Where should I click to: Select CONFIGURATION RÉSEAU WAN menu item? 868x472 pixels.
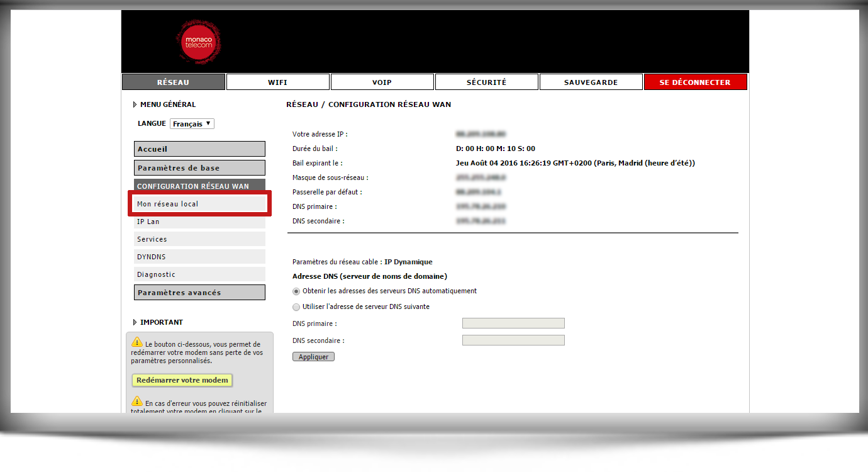[199, 186]
